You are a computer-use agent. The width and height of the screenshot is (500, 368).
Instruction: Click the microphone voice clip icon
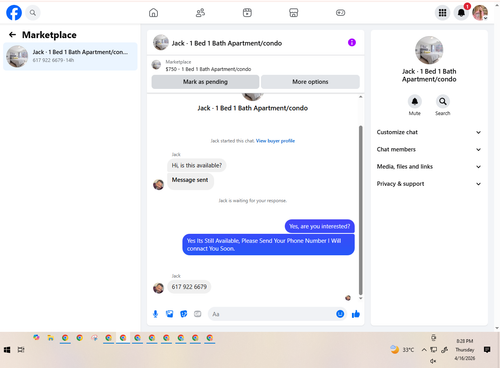click(155, 314)
